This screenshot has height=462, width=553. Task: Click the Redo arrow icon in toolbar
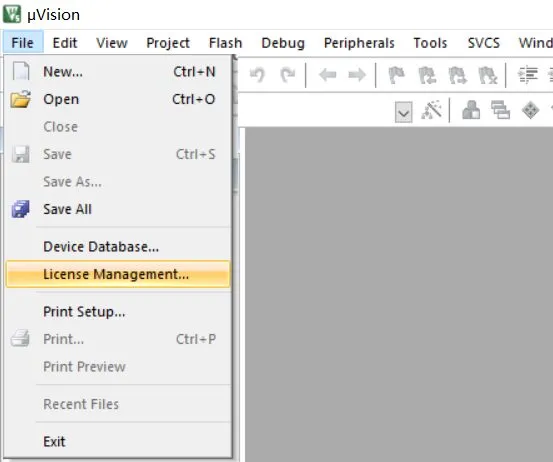(x=287, y=75)
